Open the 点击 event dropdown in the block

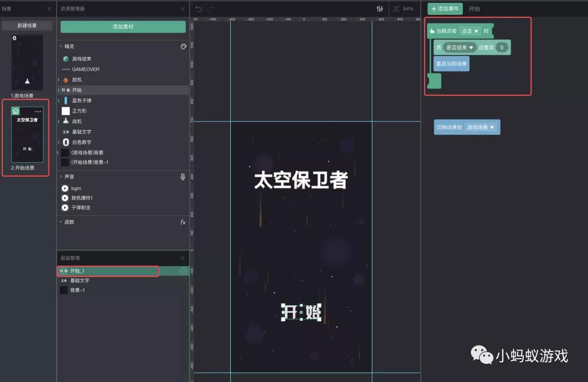click(x=469, y=31)
